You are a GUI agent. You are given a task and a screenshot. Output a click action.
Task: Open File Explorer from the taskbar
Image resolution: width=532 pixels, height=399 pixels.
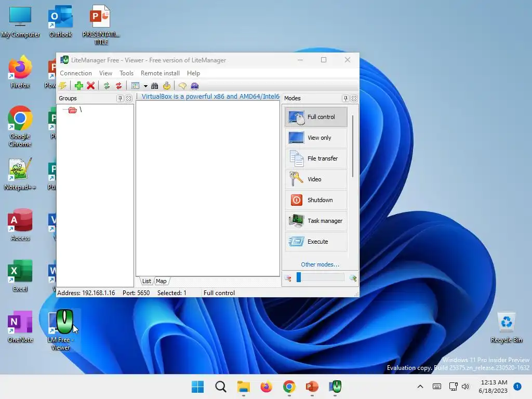[x=243, y=387]
